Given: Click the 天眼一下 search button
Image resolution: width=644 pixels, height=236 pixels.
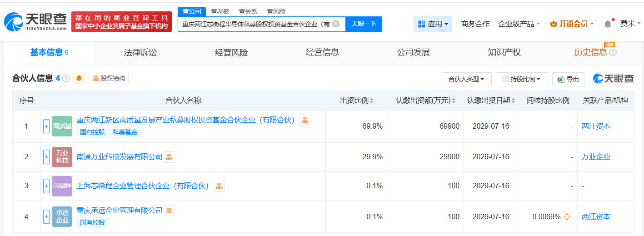Looking at the screenshot, I should (x=364, y=24).
